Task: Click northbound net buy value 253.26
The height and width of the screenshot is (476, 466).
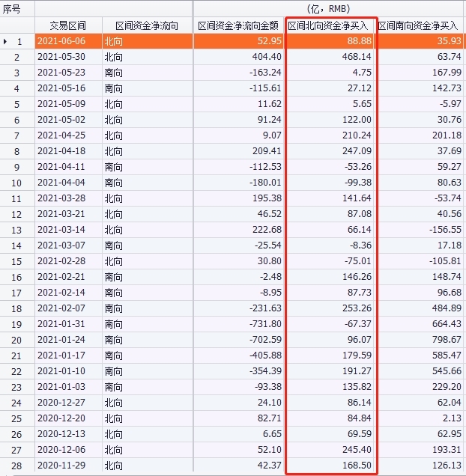Action: (329, 308)
